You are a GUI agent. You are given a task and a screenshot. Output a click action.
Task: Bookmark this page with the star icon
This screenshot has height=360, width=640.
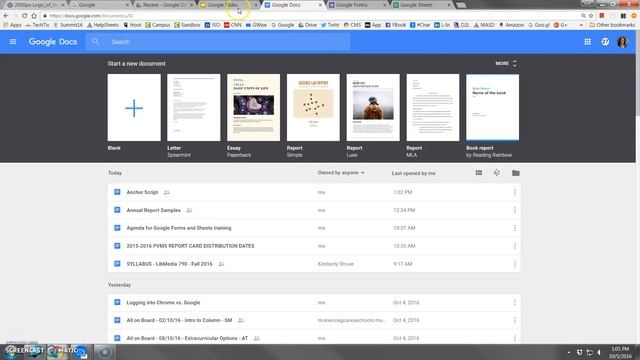point(591,16)
